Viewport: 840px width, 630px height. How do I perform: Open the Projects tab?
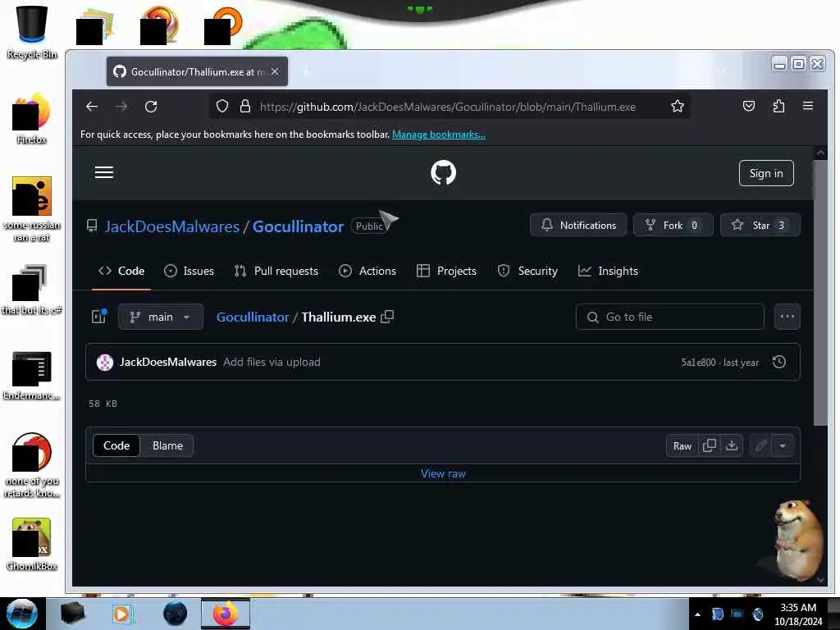pos(446,271)
